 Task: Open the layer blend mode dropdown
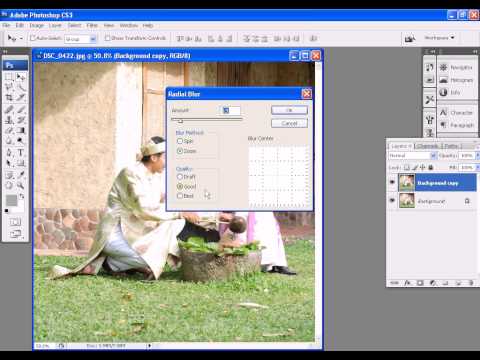[x=413, y=156]
